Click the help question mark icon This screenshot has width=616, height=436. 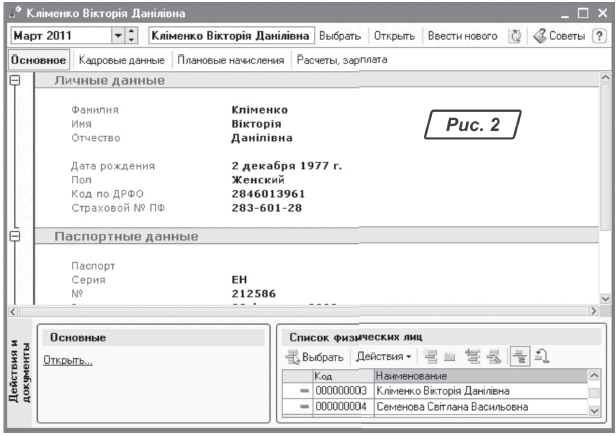click(599, 35)
